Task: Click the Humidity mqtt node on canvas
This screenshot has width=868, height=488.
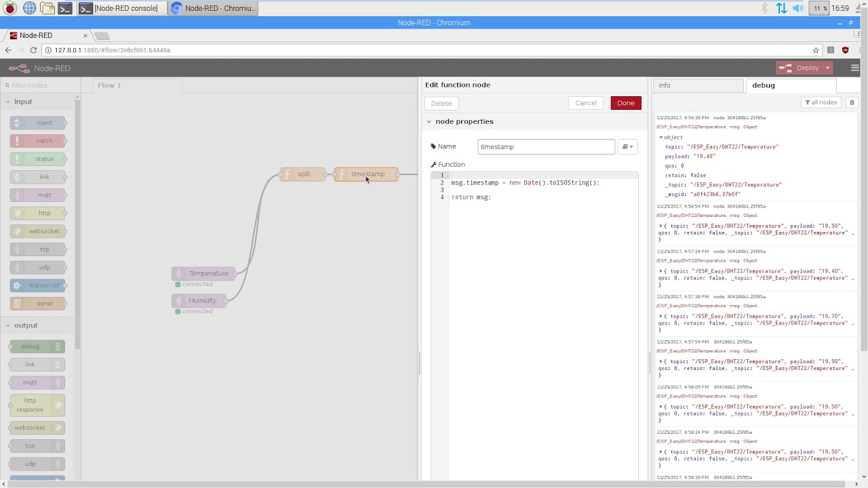Action: [199, 301]
